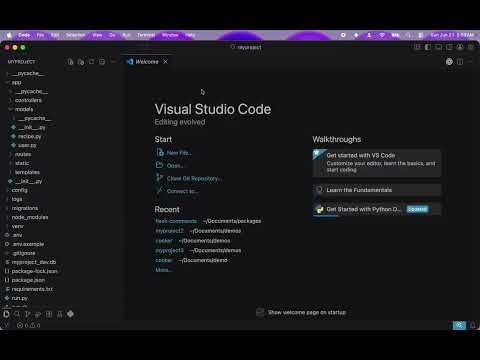This screenshot has width=480, height=360.
Task: Open myproject_dev.db in Explorer
Action: 34,262
